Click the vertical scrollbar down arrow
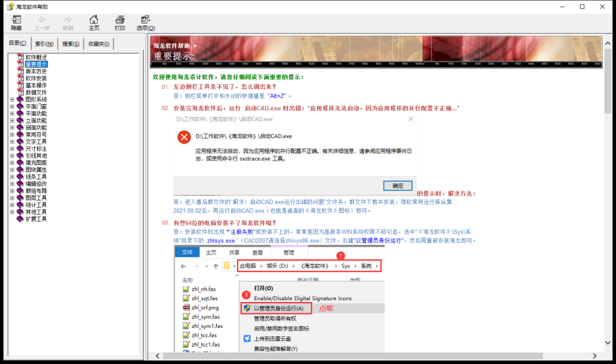 tap(608, 342)
